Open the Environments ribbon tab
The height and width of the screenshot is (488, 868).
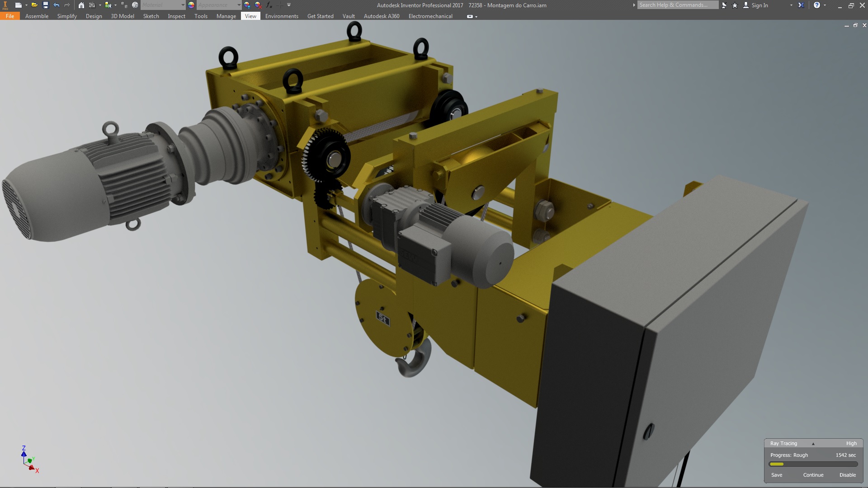click(281, 16)
